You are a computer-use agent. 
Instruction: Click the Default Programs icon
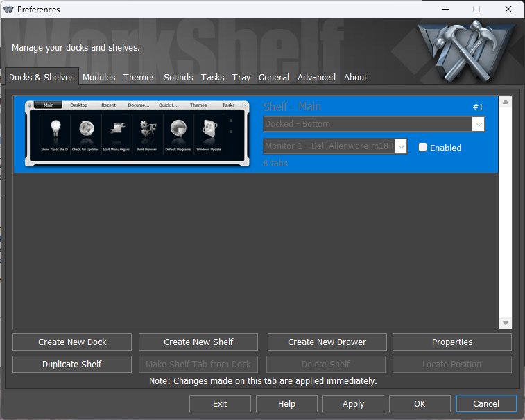[x=178, y=129]
